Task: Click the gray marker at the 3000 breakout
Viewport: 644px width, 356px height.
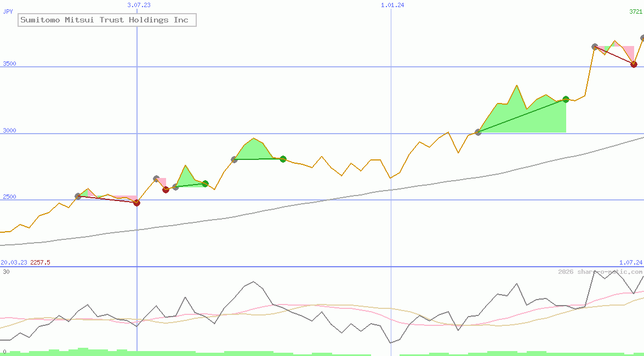Action: tap(477, 131)
